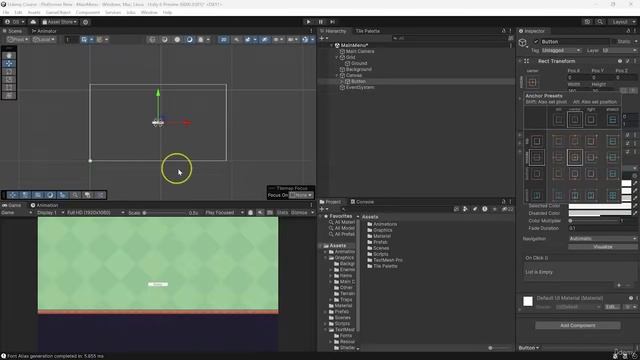Toggle the Static checkbox in Inspector

click(613, 42)
